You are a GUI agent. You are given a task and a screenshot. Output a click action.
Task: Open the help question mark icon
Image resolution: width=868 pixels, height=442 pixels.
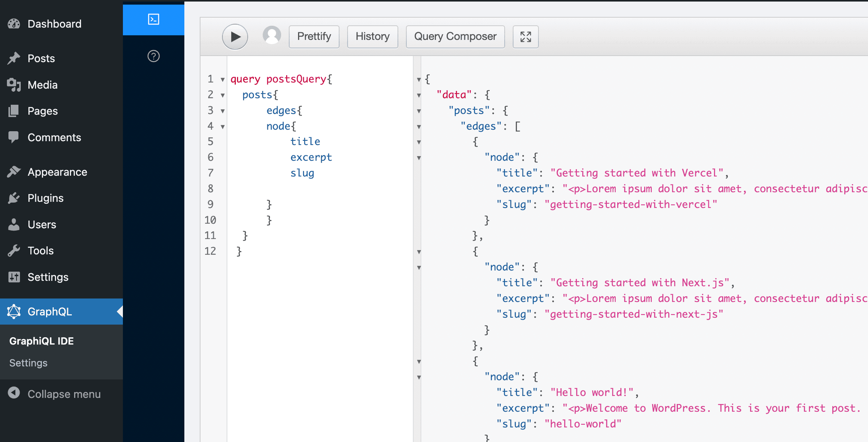point(153,56)
